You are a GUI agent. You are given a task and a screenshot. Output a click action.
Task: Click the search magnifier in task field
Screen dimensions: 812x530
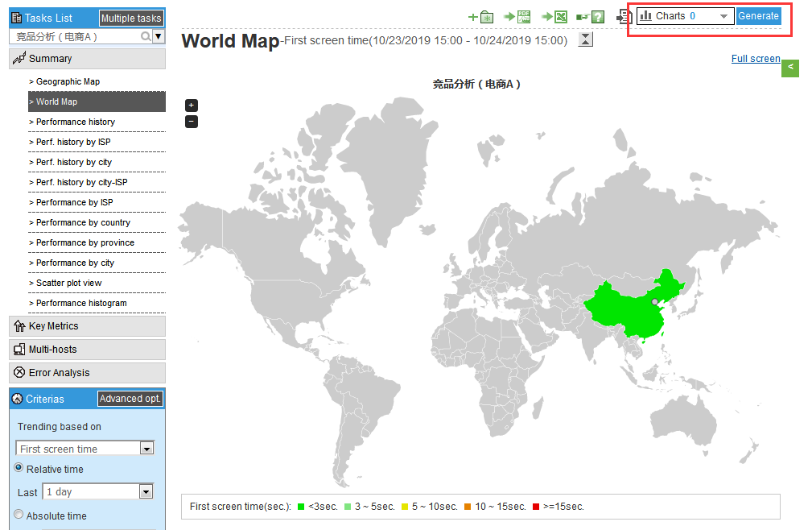click(146, 36)
